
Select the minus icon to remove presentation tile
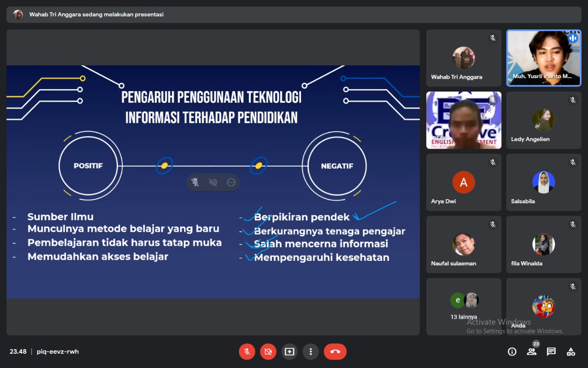point(231,182)
